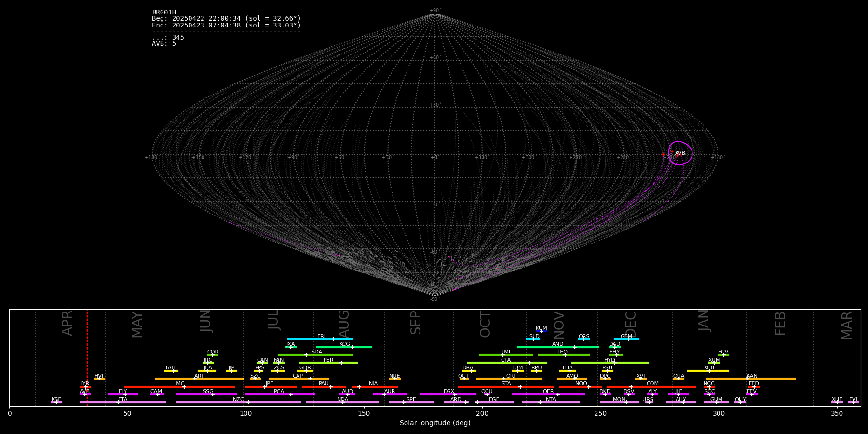Click the +90 north pole label on sky map
Viewport: 868px width, 434px height.
[435, 11]
